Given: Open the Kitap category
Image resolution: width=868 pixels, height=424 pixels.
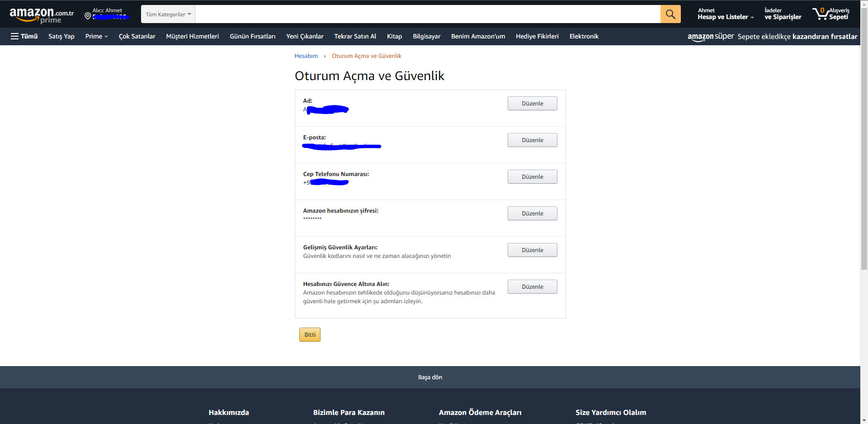Looking at the screenshot, I should 395,36.
